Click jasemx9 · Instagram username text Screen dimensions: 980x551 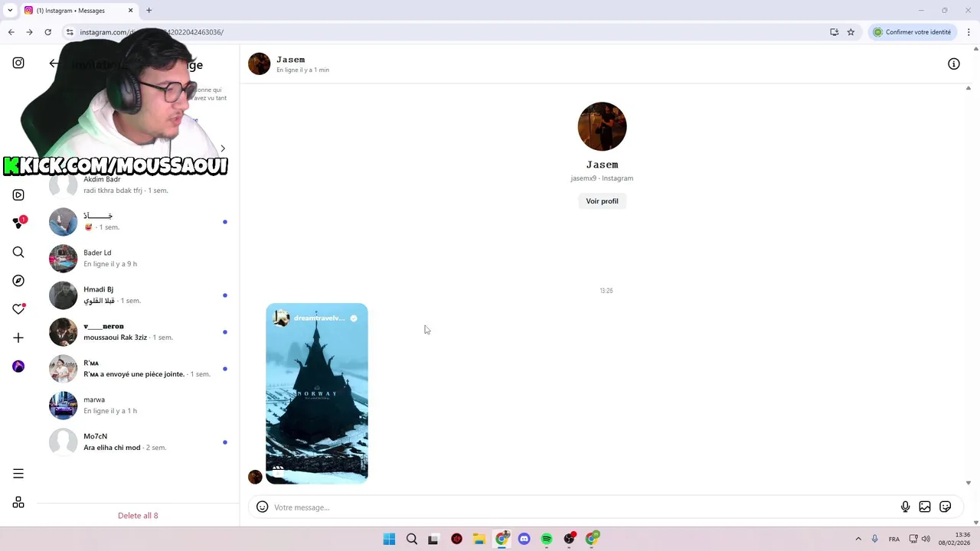602,178
